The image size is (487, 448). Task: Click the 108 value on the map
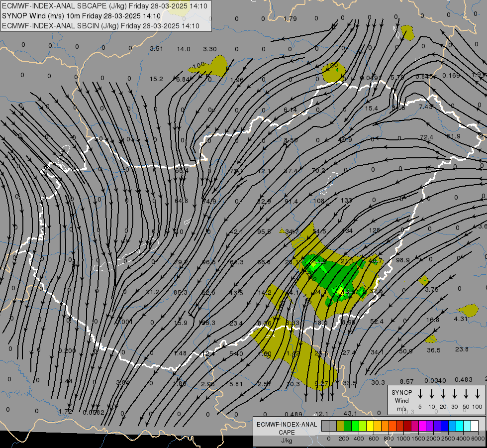click(x=319, y=201)
